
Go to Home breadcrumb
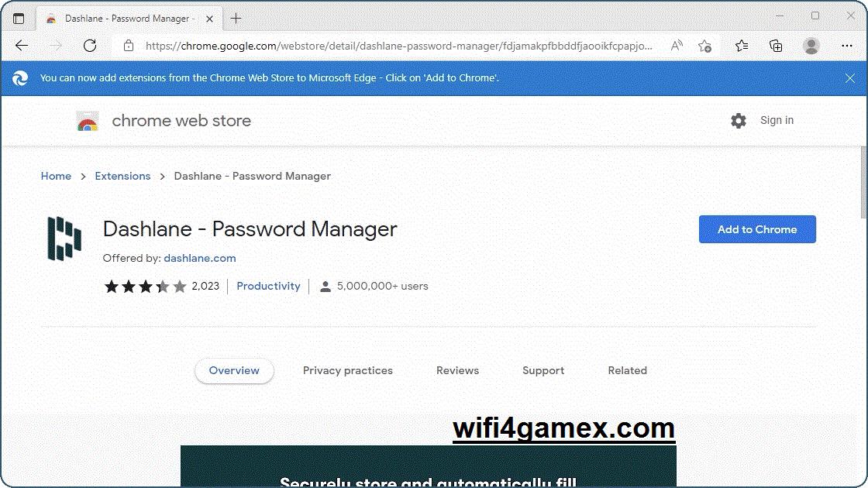[56, 176]
